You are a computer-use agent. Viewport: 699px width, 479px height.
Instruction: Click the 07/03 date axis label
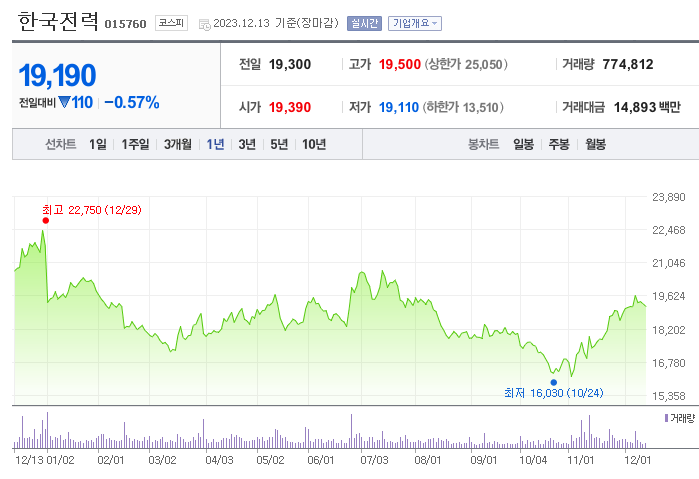click(x=374, y=460)
